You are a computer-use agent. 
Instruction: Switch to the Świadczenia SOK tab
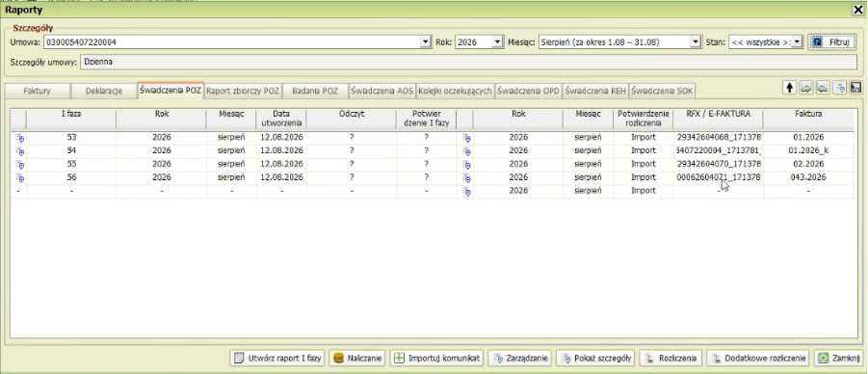point(662,91)
